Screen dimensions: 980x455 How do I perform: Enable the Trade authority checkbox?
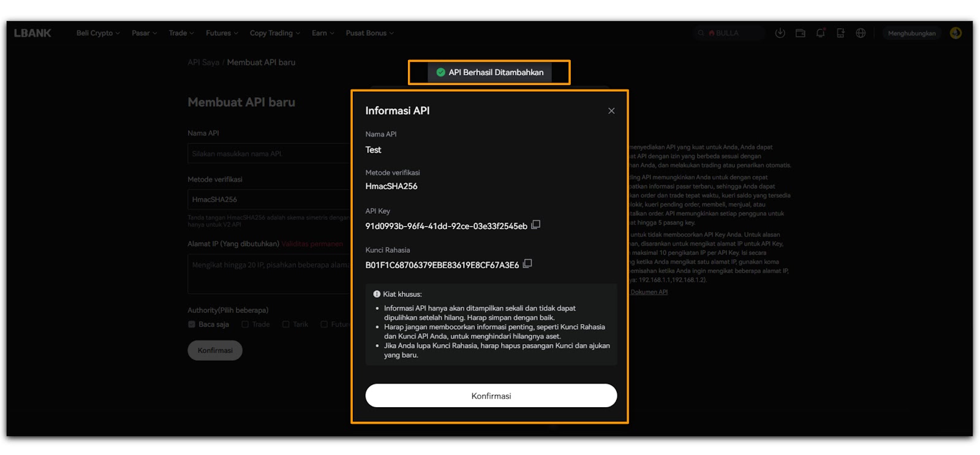(x=245, y=325)
